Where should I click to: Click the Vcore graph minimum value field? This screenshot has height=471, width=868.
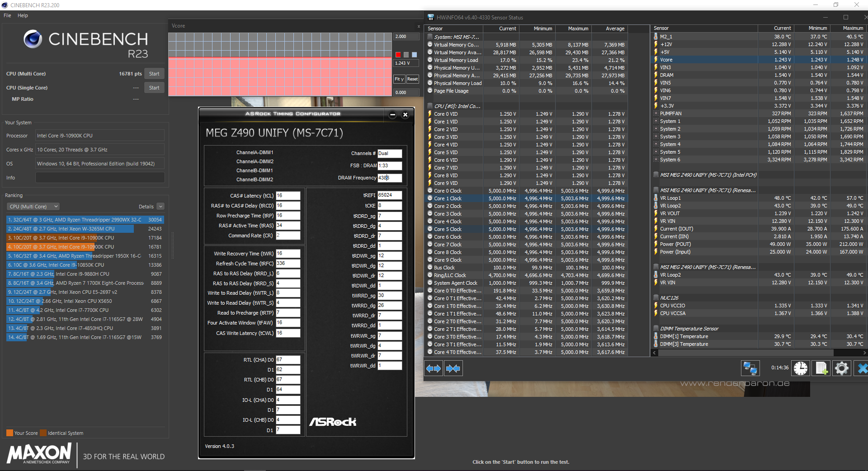[x=406, y=93]
